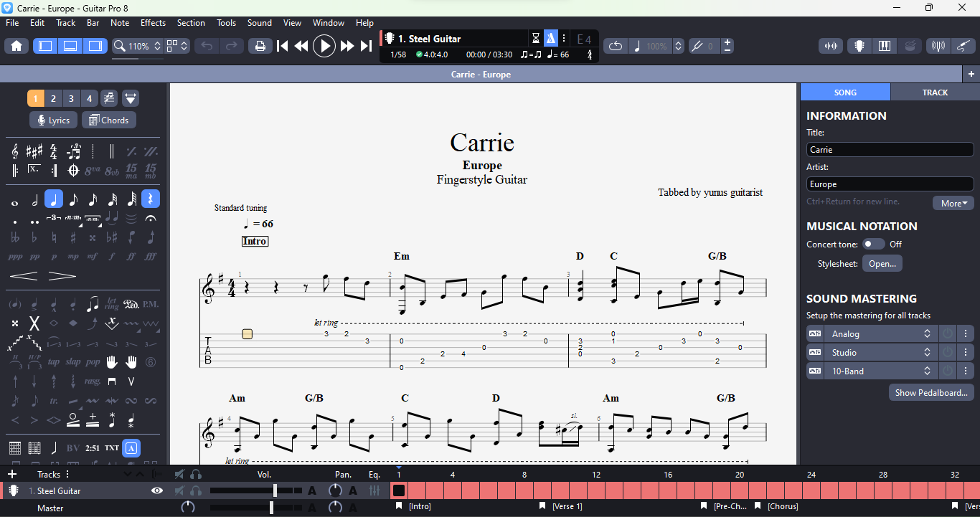Open the stylesheet with Open... button
This screenshot has width=980, height=517.
882,264
